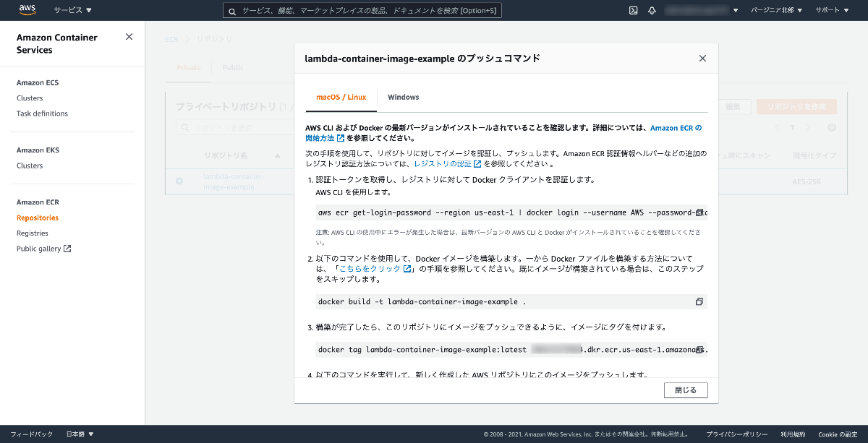
Task: Sort by リポジトリ名 column arrow
Action: point(278,155)
